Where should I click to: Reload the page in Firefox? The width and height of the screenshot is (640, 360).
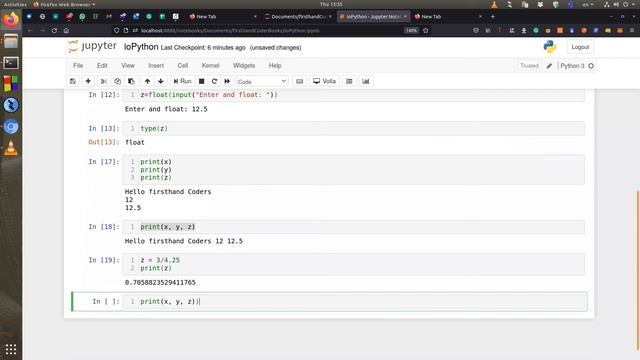pos(54,30)
